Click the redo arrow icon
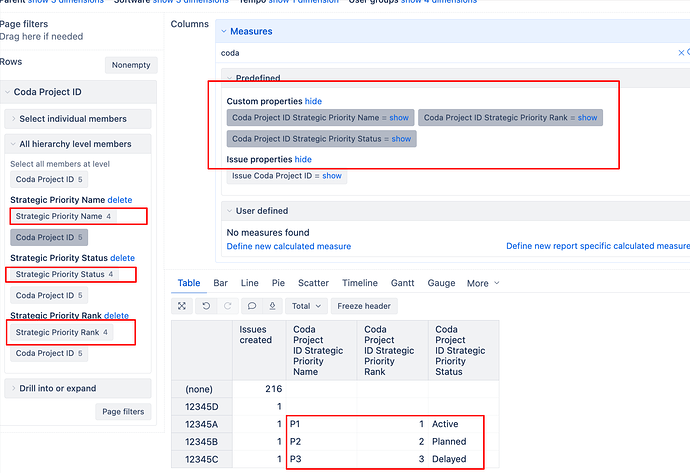690x473 pixels. tap(226, 306)
